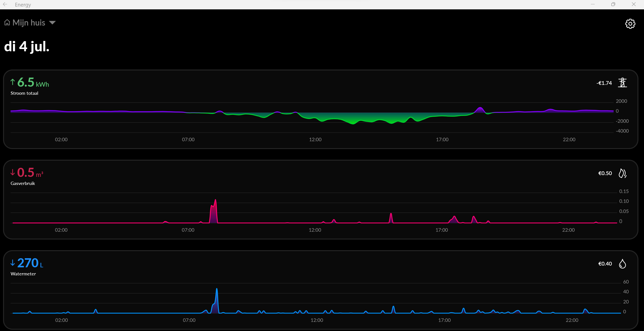Click the water droplet icon
The height and width of the screenshot is (331, 644).
pos(622,264)
